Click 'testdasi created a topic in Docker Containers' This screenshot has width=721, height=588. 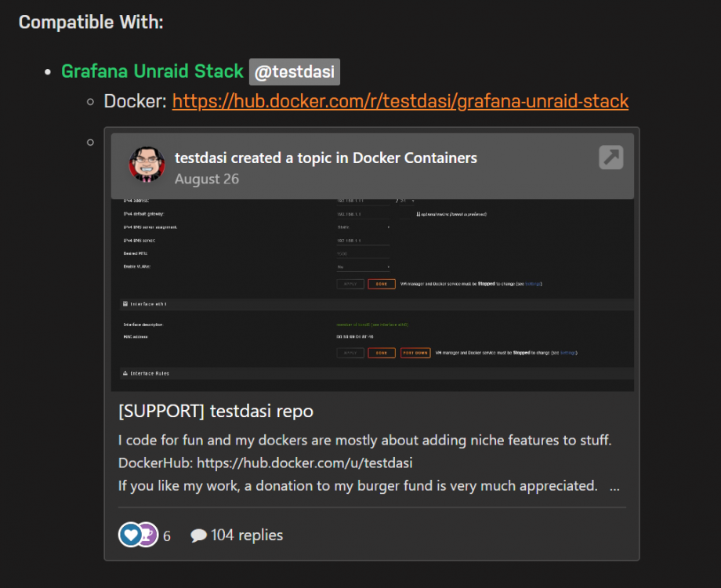(x=325, y=158)
